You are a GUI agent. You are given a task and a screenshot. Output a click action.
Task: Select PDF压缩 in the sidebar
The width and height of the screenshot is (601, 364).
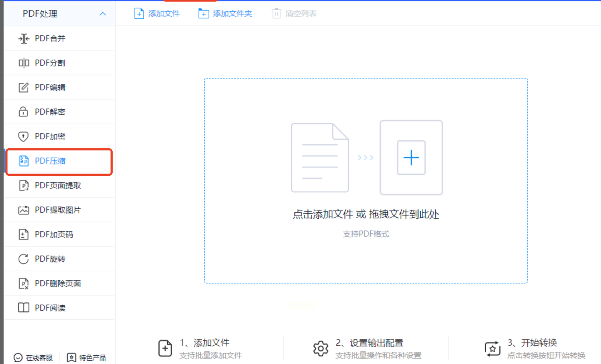click(50, 161)
